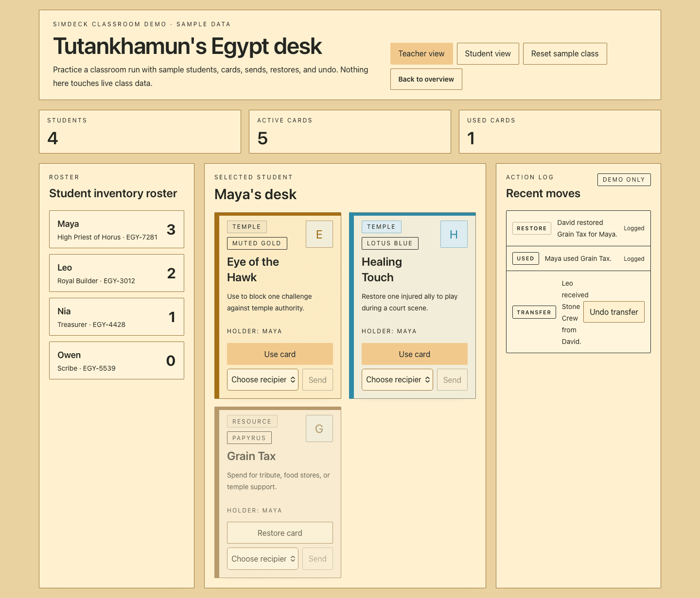Switch to Student view
Viewport: 700px width, 598px height.
tap(488, 53)
